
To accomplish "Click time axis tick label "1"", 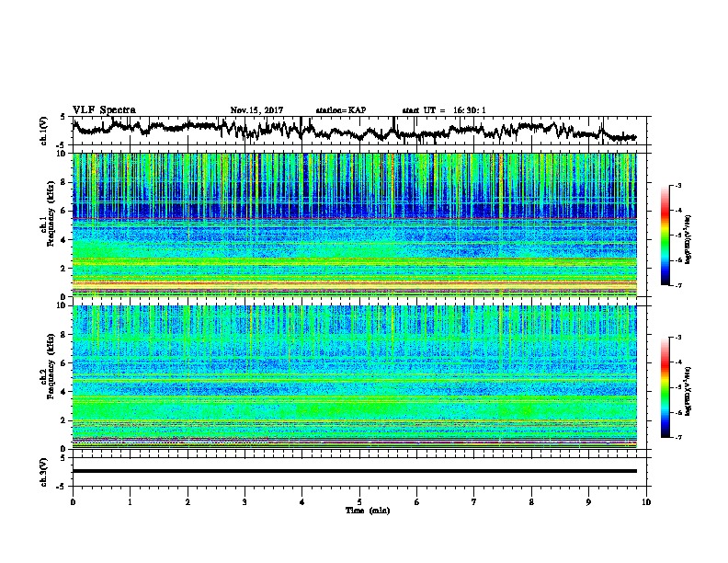I will (x=130, y=502).
